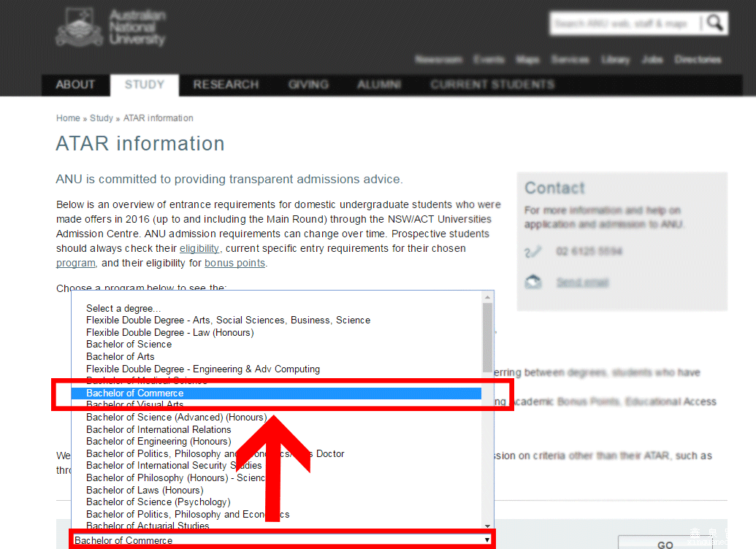Go to the RESEARCH navigation tab
The height and width of the screenshot is (549, 756).
(x=226, y=85)
